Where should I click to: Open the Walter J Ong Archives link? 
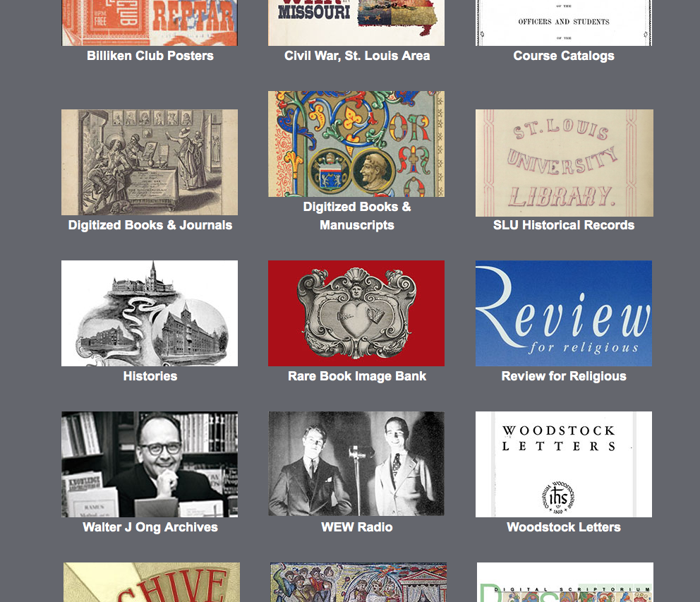click(x=150, y=527)
